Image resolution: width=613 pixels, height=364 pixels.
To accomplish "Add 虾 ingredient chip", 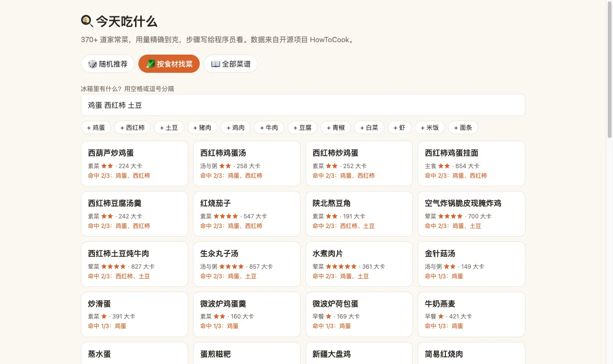I will tap(399, 127).
